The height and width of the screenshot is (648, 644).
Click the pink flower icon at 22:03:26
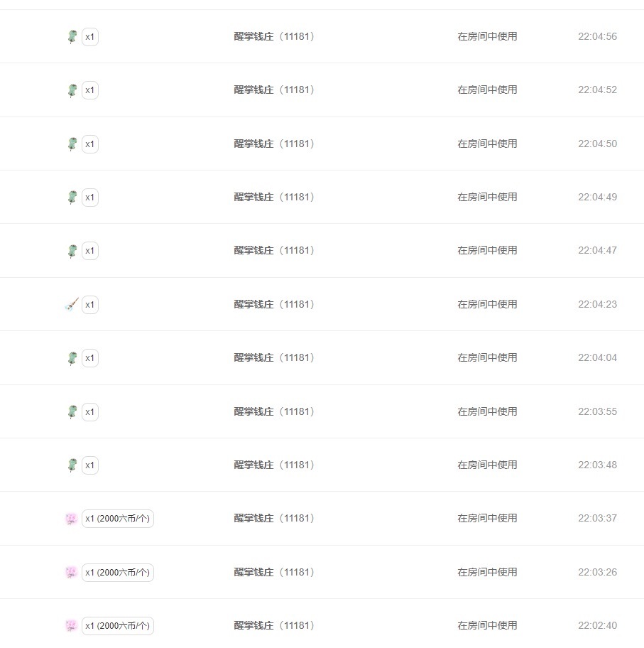[72, 573]
